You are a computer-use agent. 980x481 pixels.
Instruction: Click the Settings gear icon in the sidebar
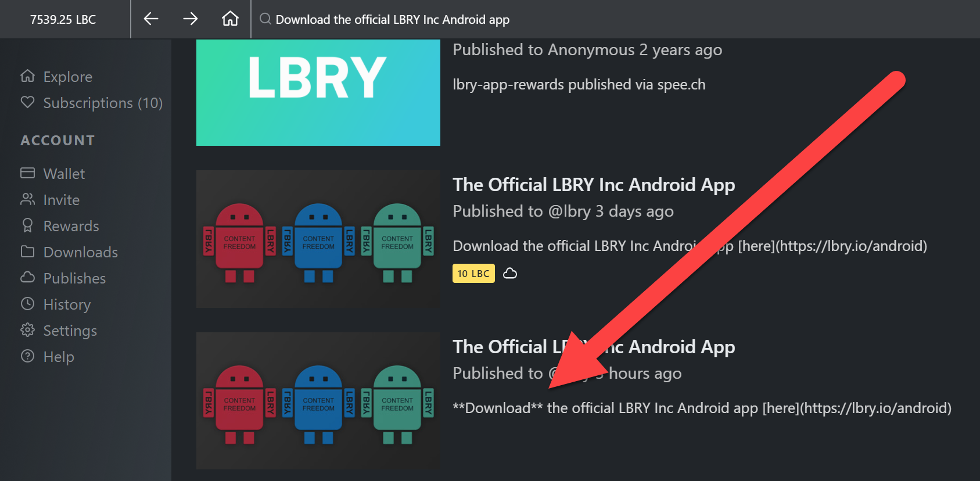27,330
